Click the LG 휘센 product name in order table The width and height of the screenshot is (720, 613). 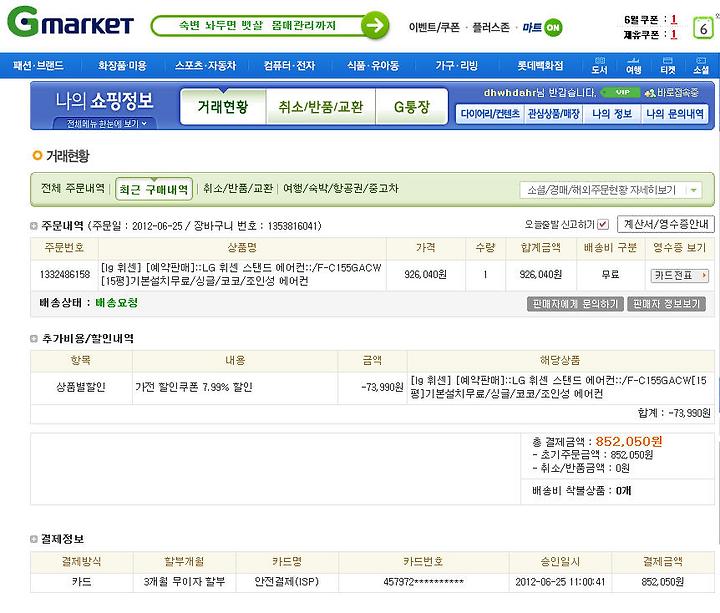(241, 274)
